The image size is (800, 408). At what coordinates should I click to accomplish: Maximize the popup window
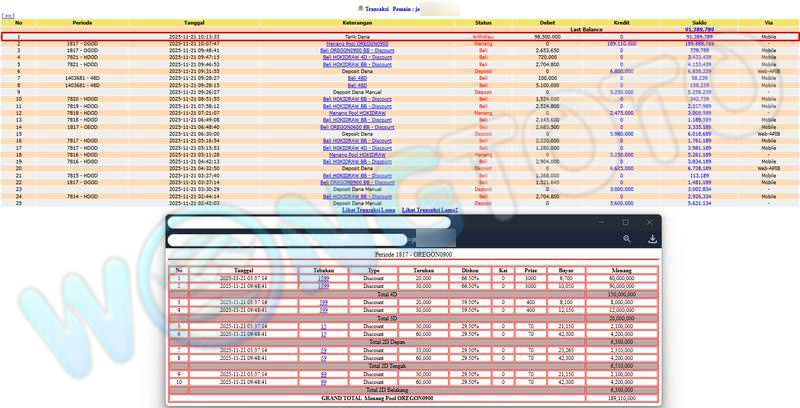click(626, 222)
